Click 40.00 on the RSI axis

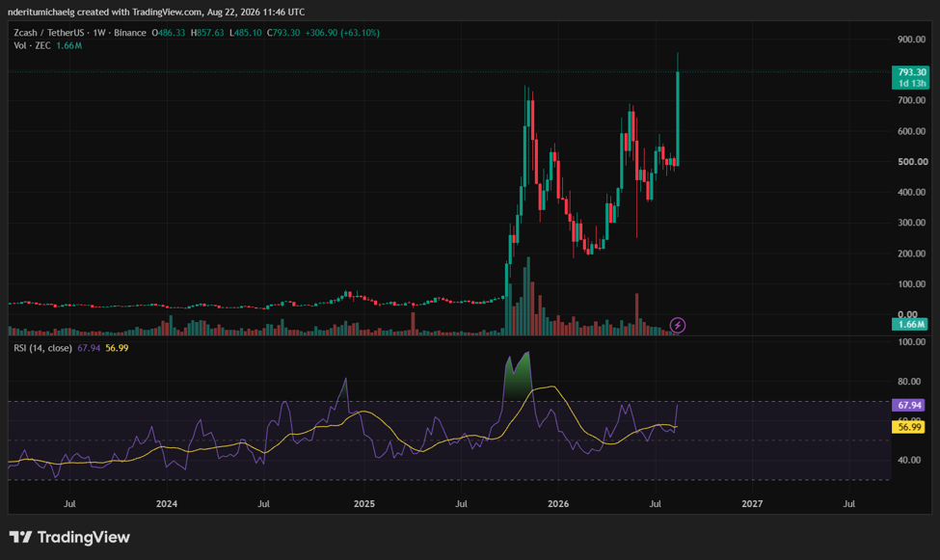click(909, 461)
